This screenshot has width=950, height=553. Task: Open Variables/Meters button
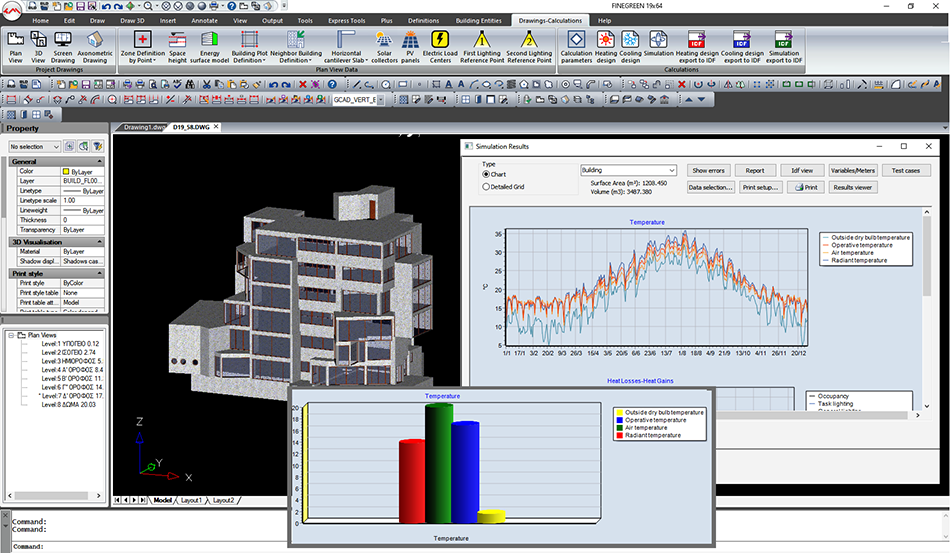click(852, 171)
